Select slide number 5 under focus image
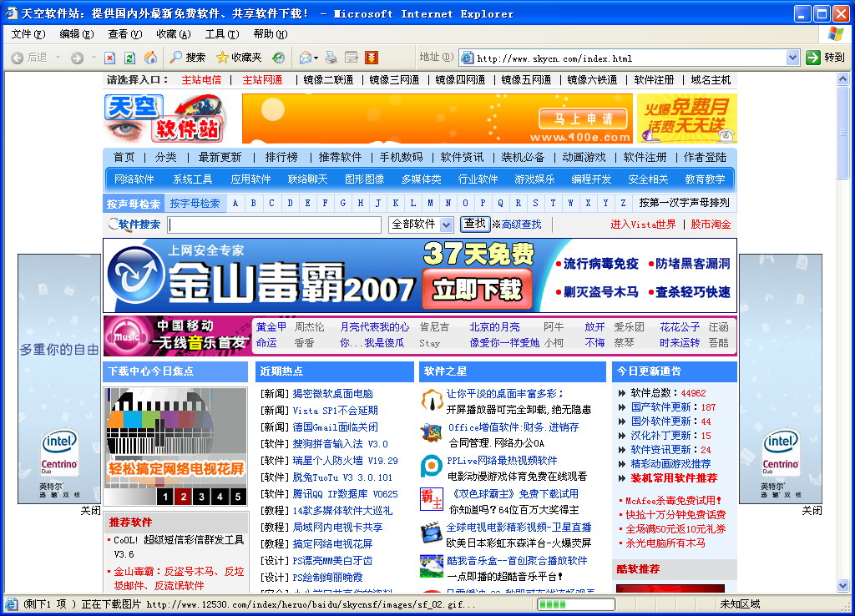 point(238,497)
